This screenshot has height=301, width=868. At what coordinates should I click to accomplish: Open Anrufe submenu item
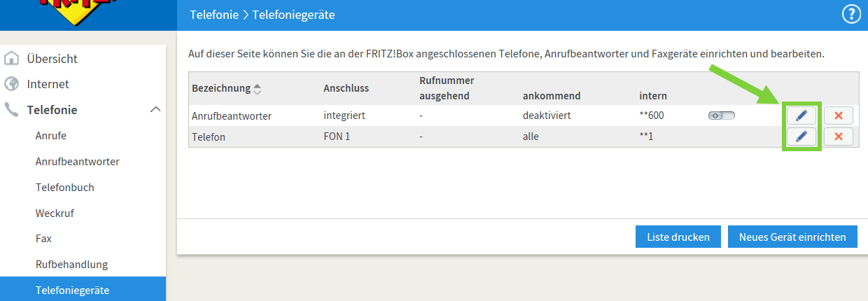(x=51, y=136)
